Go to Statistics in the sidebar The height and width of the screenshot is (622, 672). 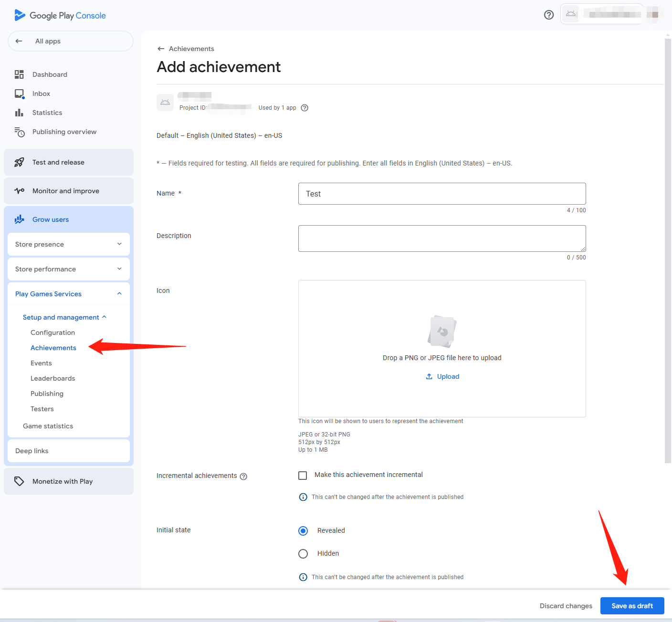[x=47, y=113]
